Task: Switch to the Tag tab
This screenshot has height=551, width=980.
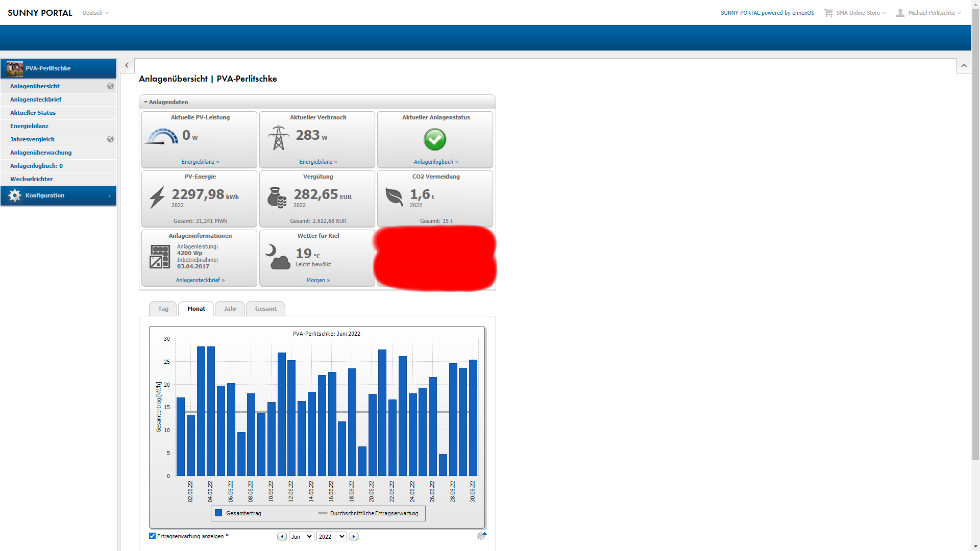Action: (x=163, y=309)
